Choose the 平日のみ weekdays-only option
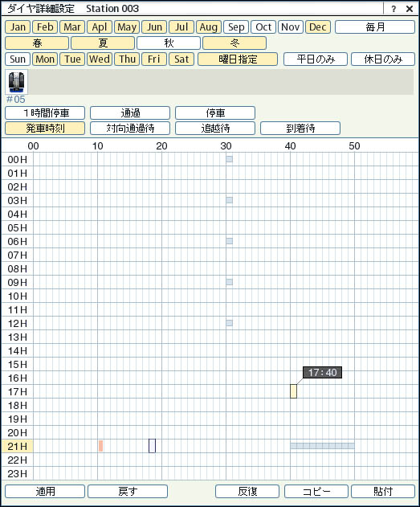Screen dimensions: 420x507 tap(316, 59)
